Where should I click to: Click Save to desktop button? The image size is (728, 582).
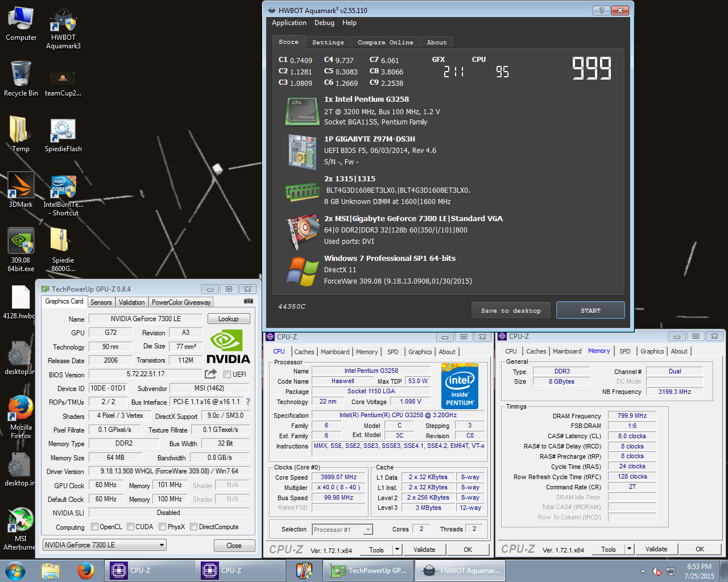pyautogui.click(x=511, y=310)
